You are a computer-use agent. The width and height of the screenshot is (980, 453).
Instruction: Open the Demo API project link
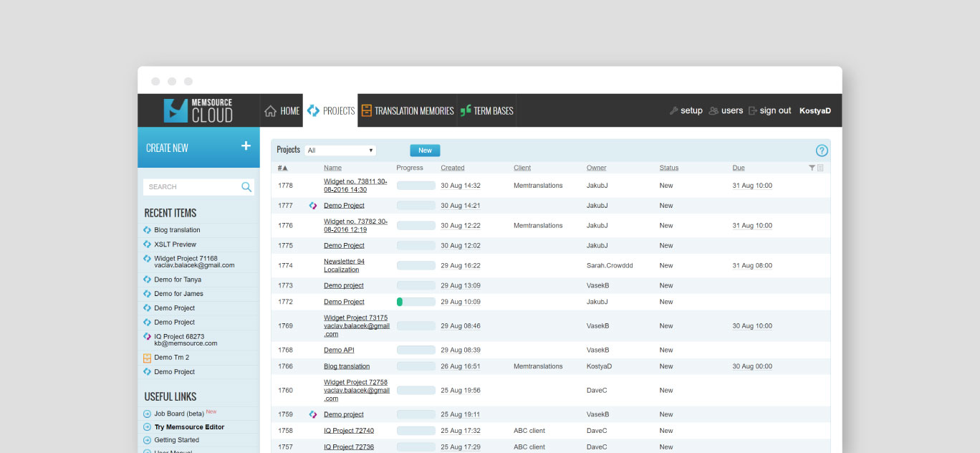[338, 350]
